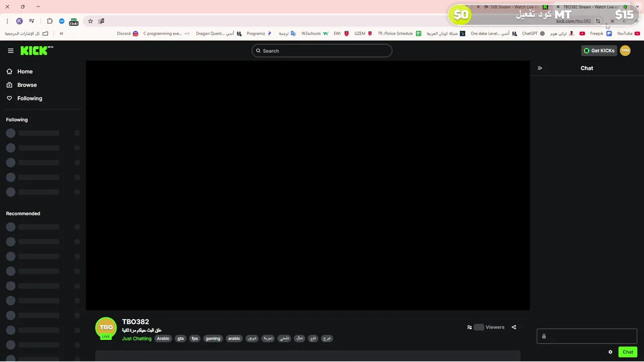644x362 pixels.
Task: Open the EWI bookmark
Action: 341,34
